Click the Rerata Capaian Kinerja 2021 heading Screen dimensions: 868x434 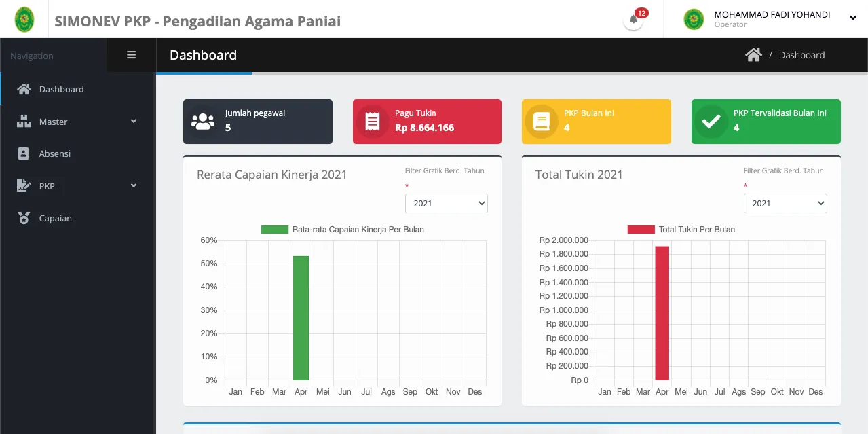click(271, 175)
